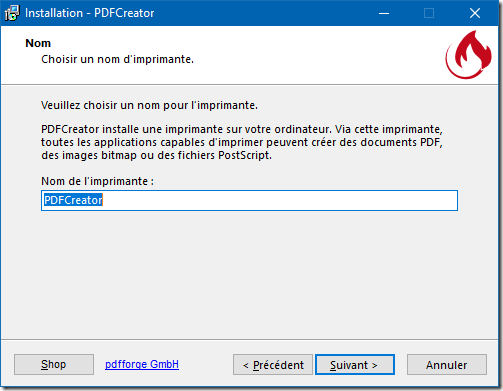503x391 pixels.
Task: Click the line mentioning "fichiers PostScript"
Action: [x=156, y=155]
